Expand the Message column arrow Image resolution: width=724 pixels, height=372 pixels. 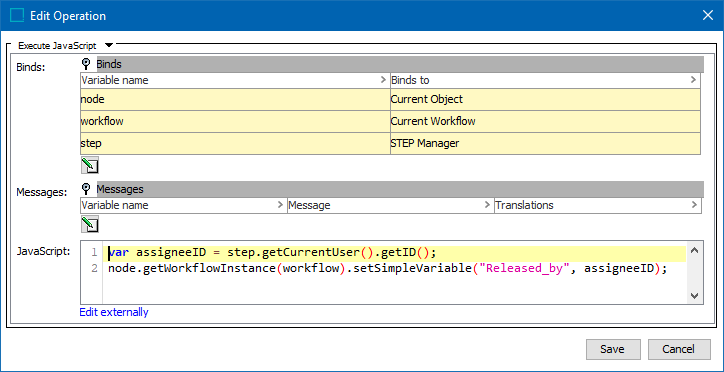pos(487,205)
